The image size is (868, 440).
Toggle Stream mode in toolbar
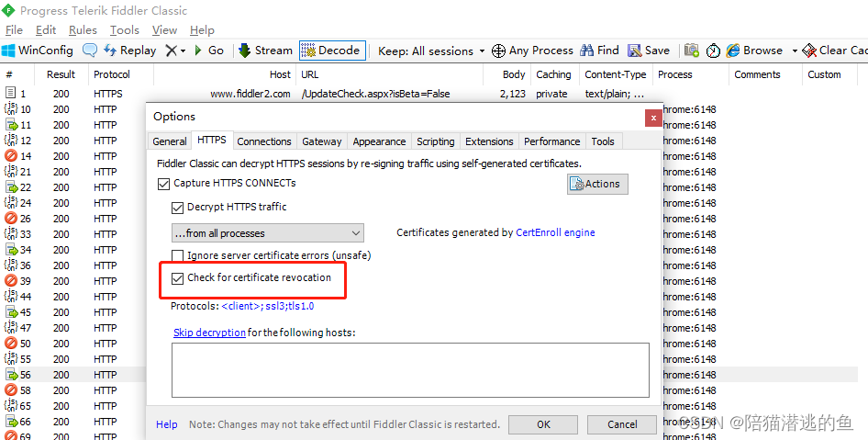(265, 51)
